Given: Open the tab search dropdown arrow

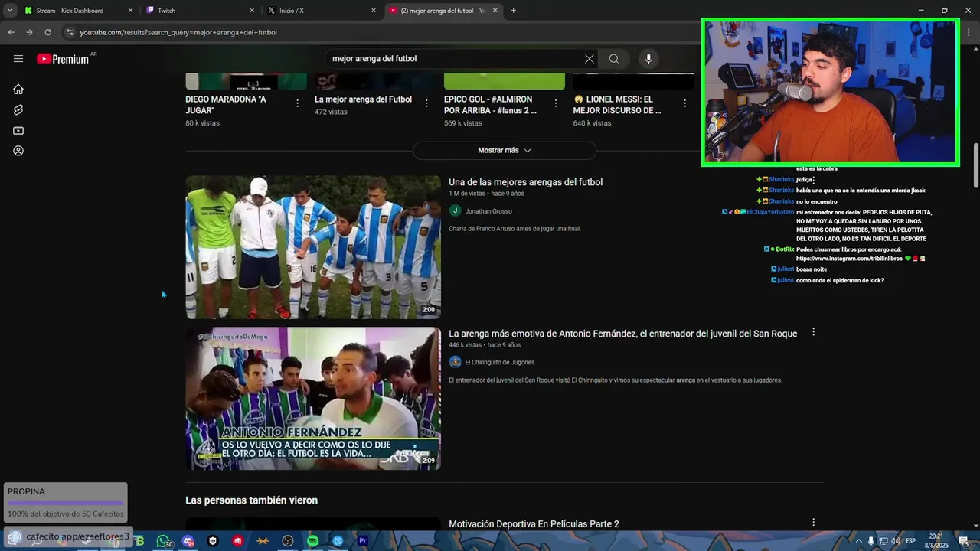Looking at the screenshot, I should pyautogui.click(x=10, y=11).
